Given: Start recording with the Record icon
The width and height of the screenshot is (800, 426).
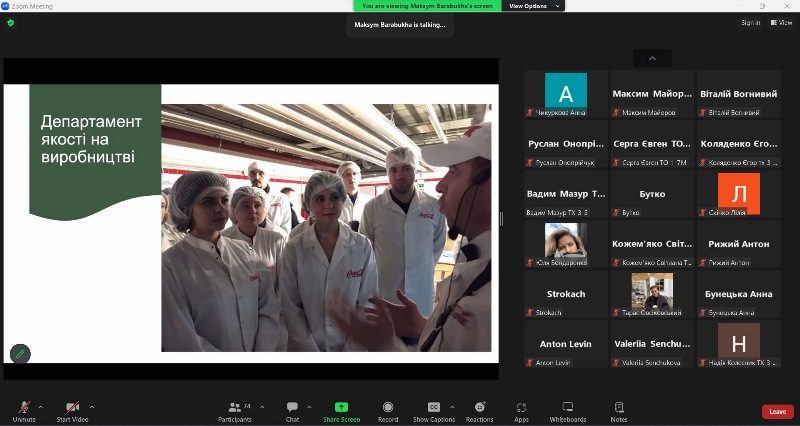Looking at the screenshot, I should coord(388,408).
